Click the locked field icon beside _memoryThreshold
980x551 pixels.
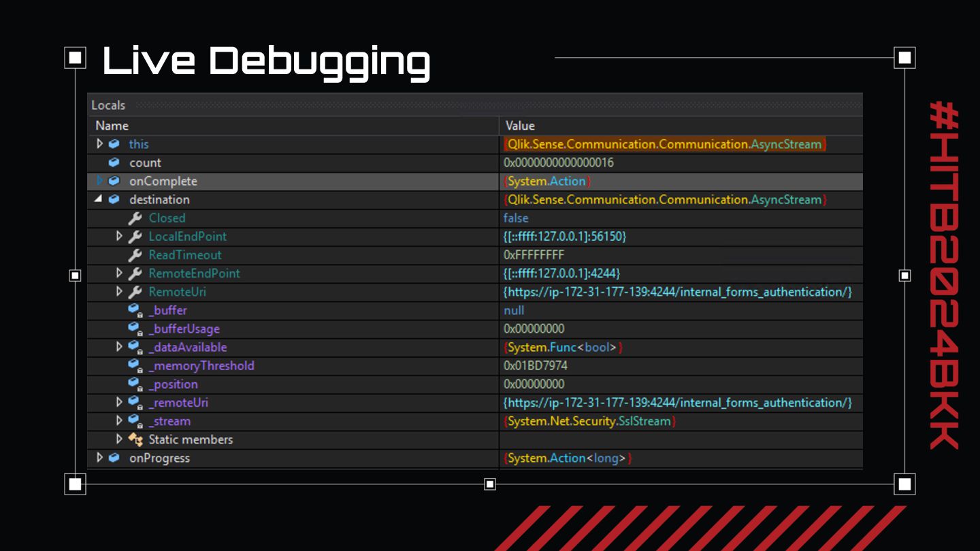tap(135, 365)
